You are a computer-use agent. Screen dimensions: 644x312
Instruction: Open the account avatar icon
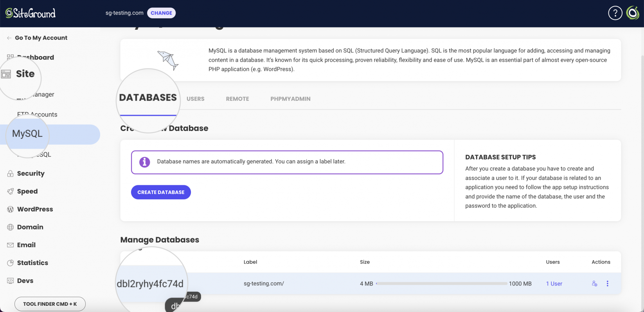(633, 13)
